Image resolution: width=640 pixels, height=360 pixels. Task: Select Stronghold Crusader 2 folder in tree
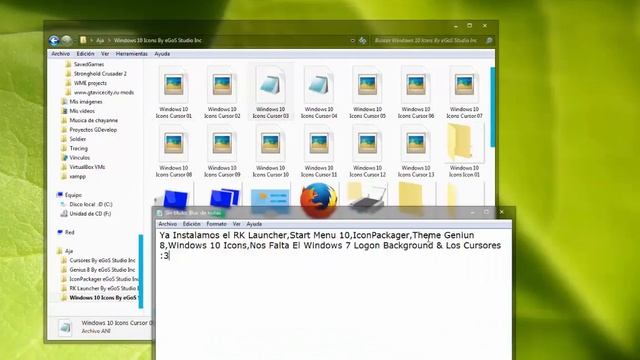96,73
